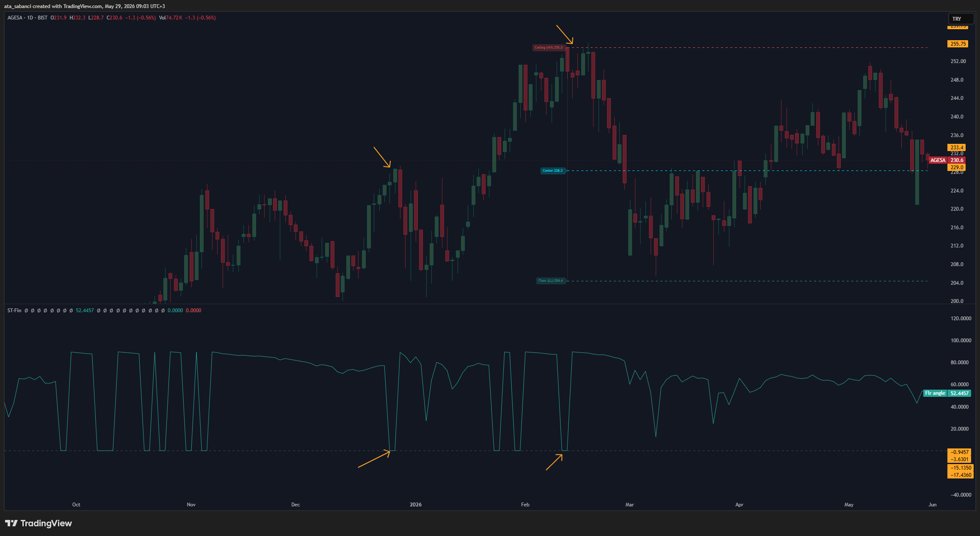The image size is (980, 536).
Task: Click the 255.75 orange price tag
Action: 958,44
